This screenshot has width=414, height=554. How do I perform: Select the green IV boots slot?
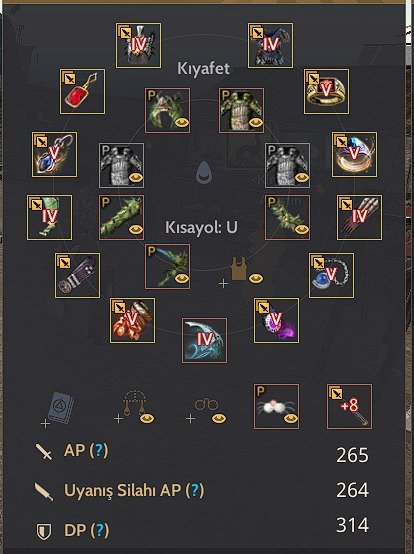pyautogui.click(x=49, y=217)
